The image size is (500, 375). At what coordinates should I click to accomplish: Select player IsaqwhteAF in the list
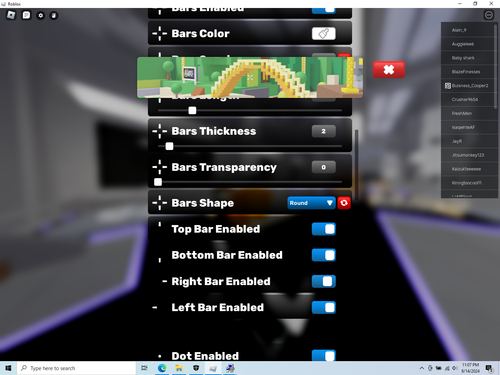pos(467,127)
